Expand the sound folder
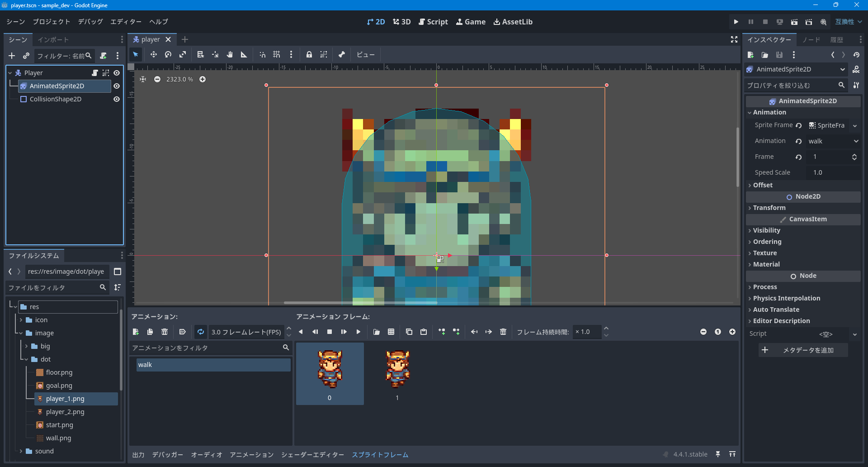The image size is (868, 467). coord(21,451)
